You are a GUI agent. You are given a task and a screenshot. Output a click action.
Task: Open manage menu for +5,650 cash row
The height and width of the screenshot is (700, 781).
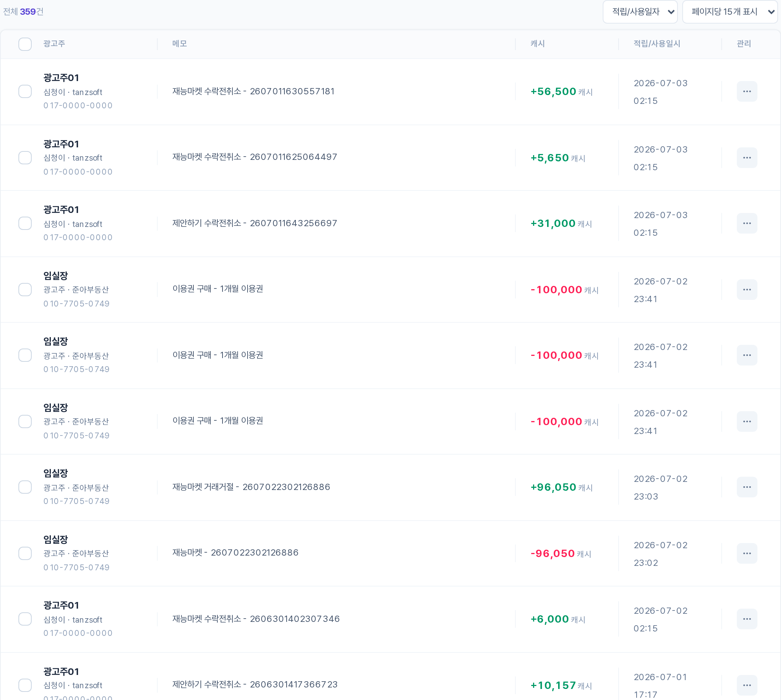747,158
